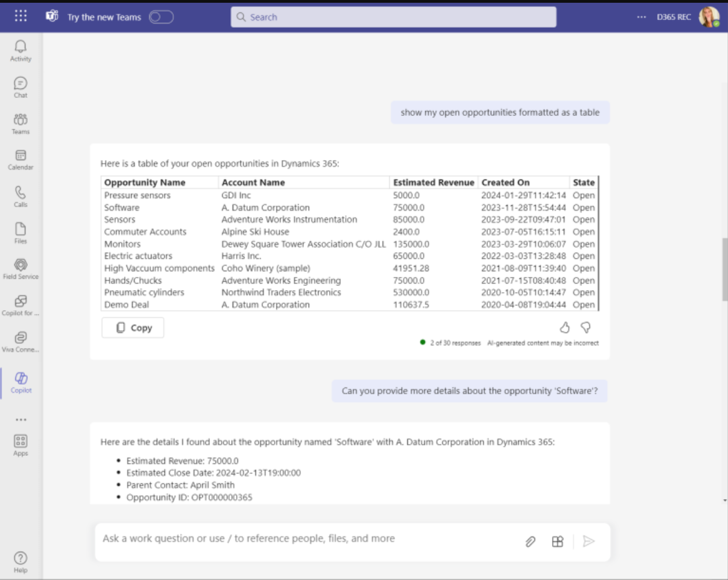This screenshot has height=580, width=728.
Task: Select the Copilot app in sidebar
Action: point(21,383)
